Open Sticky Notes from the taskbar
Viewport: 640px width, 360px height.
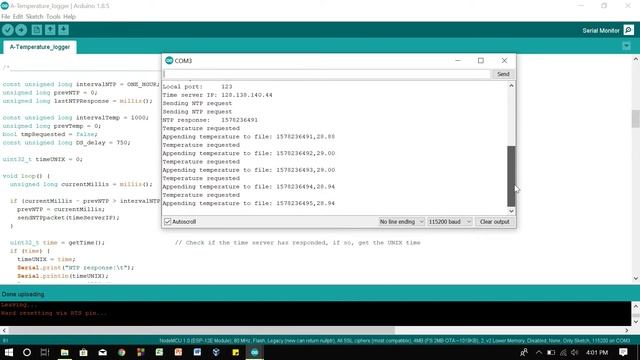236,352
